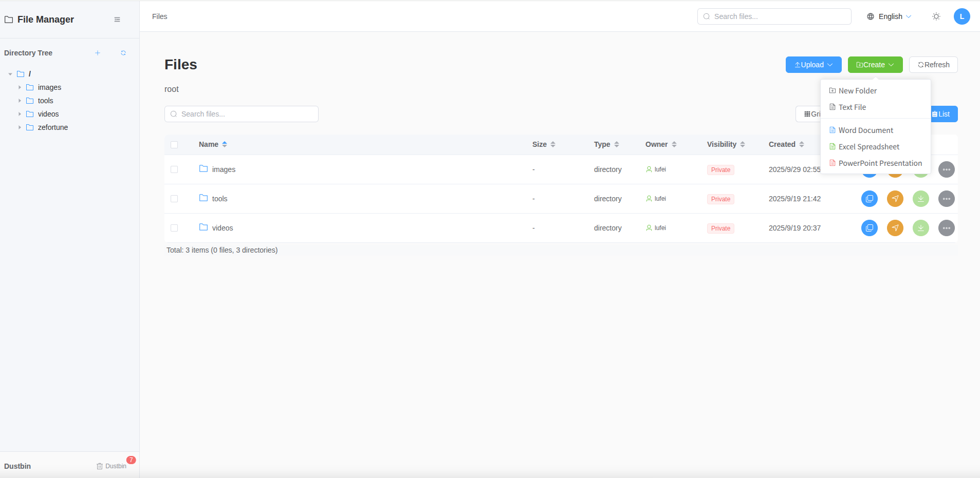Toggle the light/dark theme sun icon
Screen dimensions: 980x478
(x=936, y=16)
